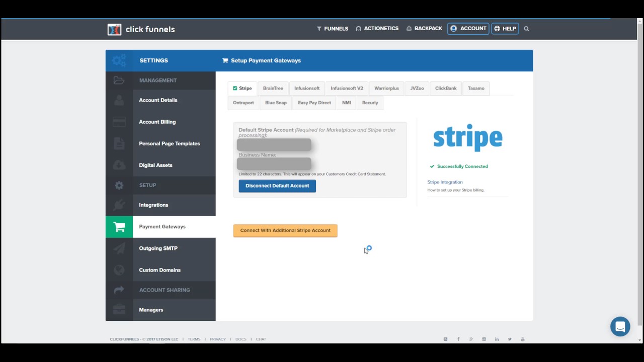Click the search magnifier icon

(x=526, y=29)
